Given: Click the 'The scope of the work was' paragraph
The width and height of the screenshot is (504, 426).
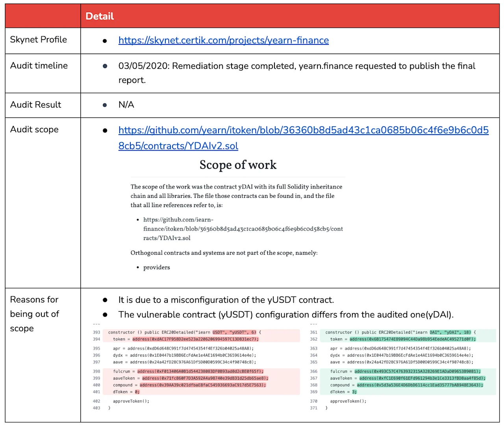Looking at the screenshot, I should pos(236,196).
